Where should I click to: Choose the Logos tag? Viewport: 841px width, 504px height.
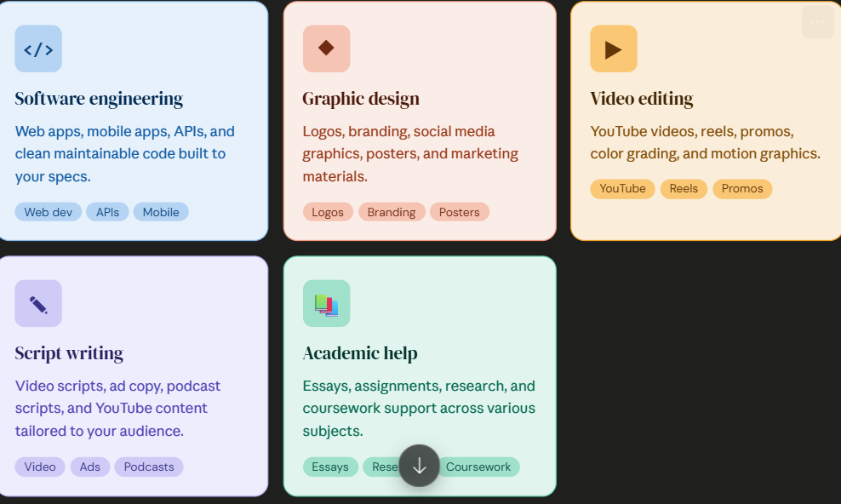point(328,212)
